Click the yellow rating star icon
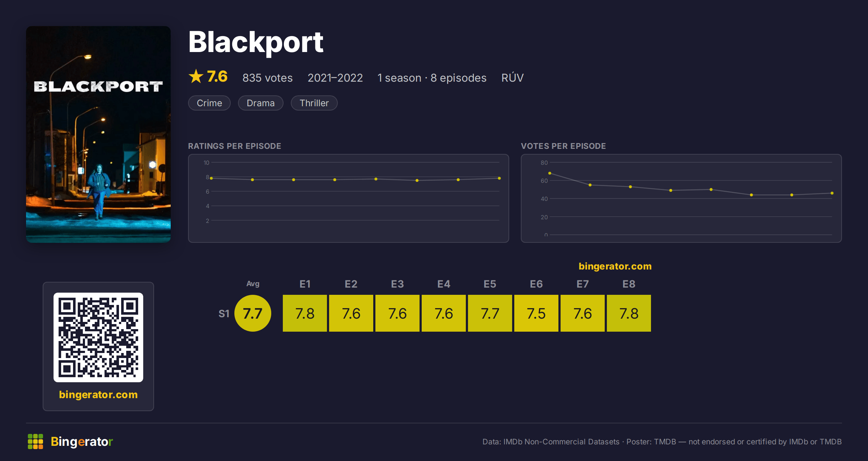 click(x=196, y=77)
